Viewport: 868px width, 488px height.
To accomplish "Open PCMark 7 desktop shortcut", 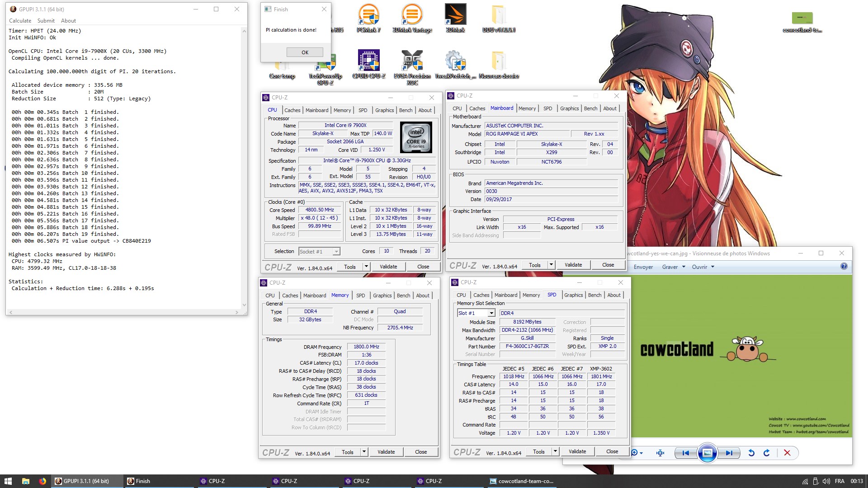I will pos(368,18).
